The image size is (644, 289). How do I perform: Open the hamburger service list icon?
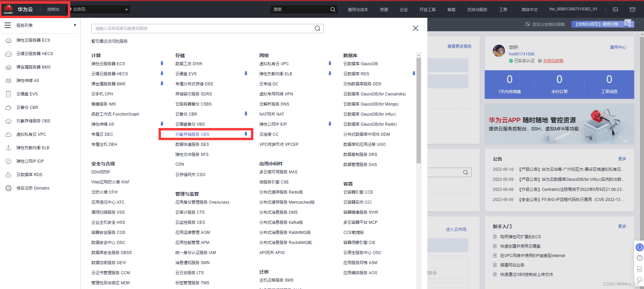[x=8, y=25]
